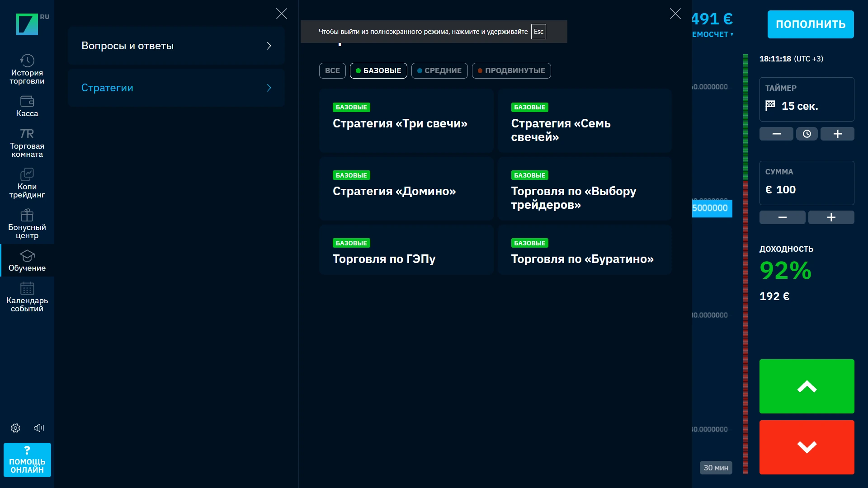The height and width of the screenshot is (488, 868).
Task: Open trading history in the sidebar
Action: pyautogui.click(x=27, y=69)
